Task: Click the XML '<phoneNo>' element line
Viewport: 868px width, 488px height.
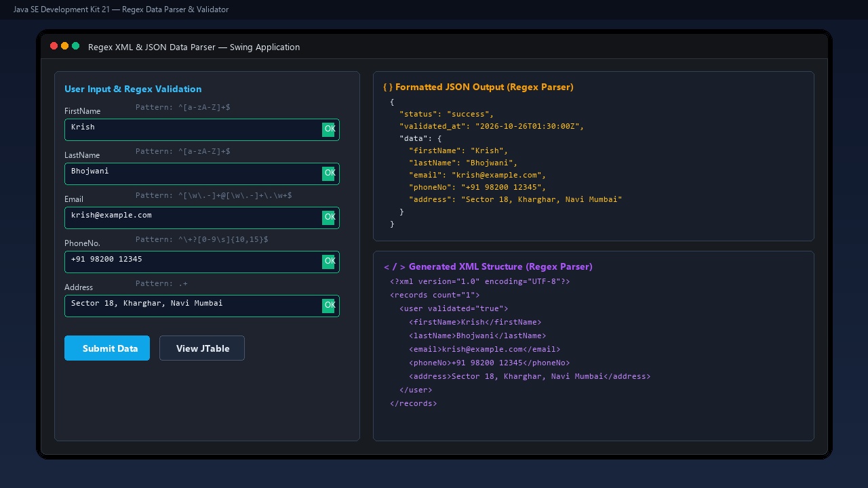Action: (x=490, y=363)
